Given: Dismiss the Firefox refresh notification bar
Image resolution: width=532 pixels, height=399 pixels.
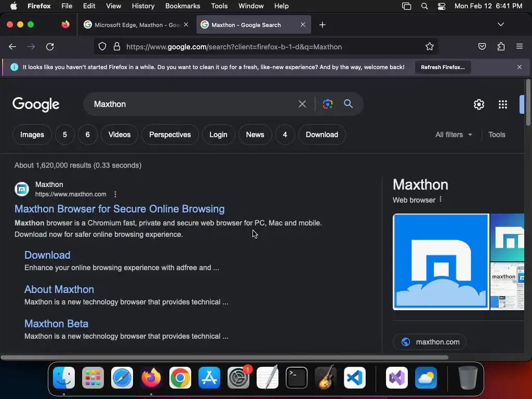Looking at the screenshot, I should (x=520, y=67).
